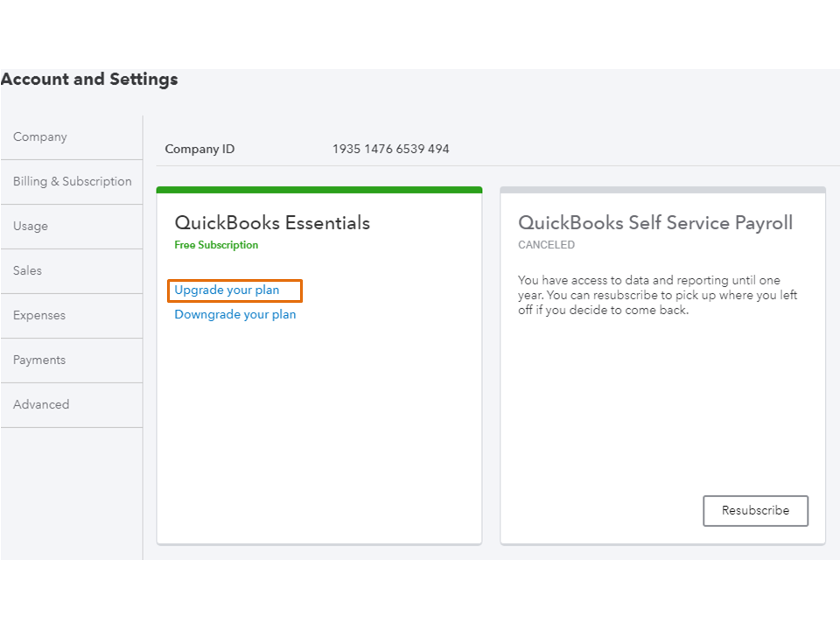Screen dimensions: 840x630
Task: Switch to Billing & Subscription tab
Action: [x=72, y=182]
